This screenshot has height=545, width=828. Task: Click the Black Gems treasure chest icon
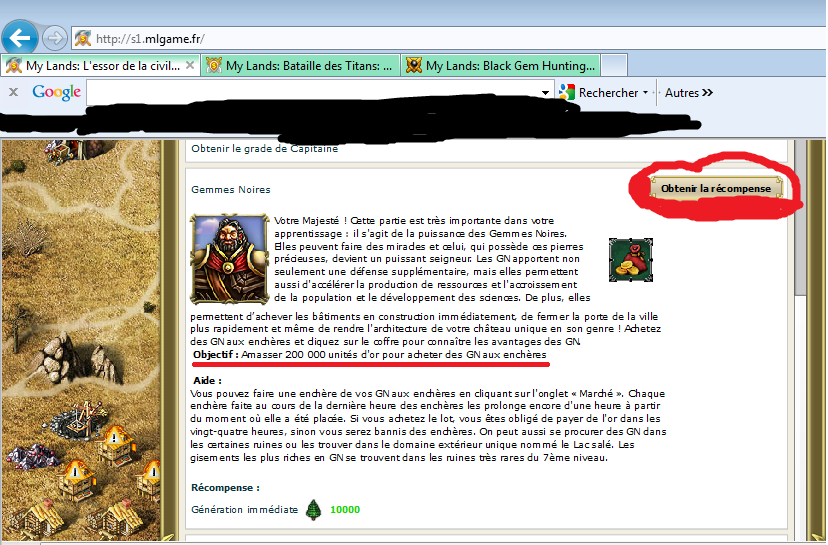click(628, 259)
